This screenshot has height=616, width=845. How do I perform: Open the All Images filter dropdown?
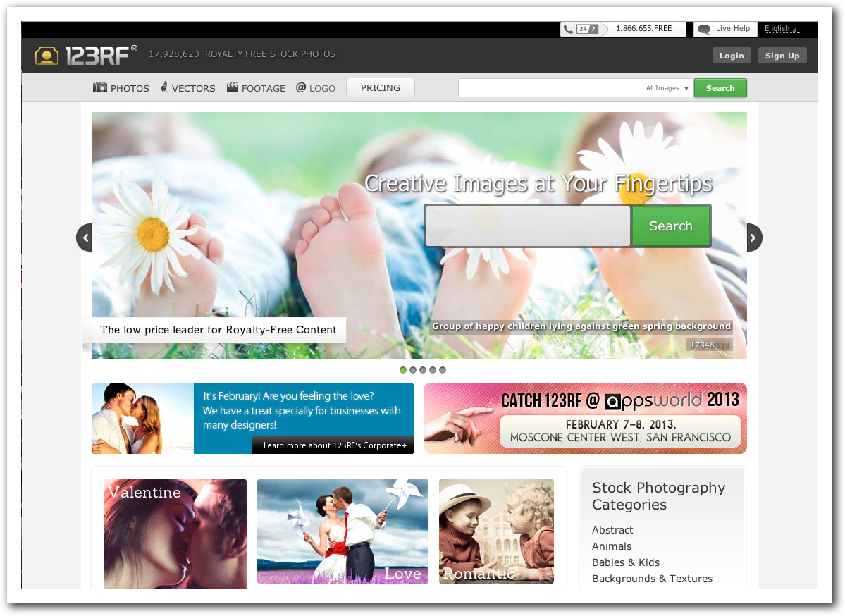[x=667, y=88]
